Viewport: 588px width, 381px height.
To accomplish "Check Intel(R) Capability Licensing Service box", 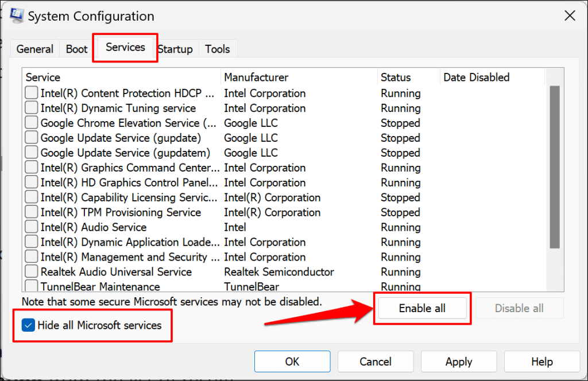I will pyautogui.click(x=32, y=197).
